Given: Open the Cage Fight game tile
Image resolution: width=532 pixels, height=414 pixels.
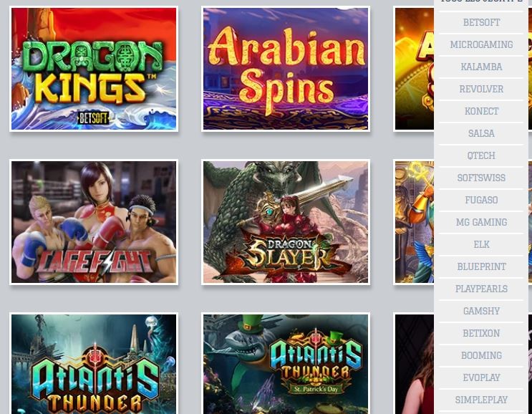Looking at the screenshot, I should (x=94, y=222).
